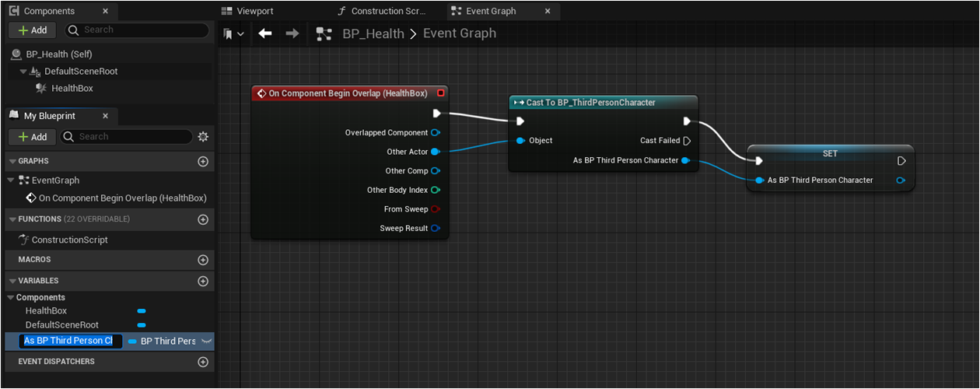
Task: Select the Cast To BP_ThirdPersonCharacter node title
Action: (x=590, y=103)
